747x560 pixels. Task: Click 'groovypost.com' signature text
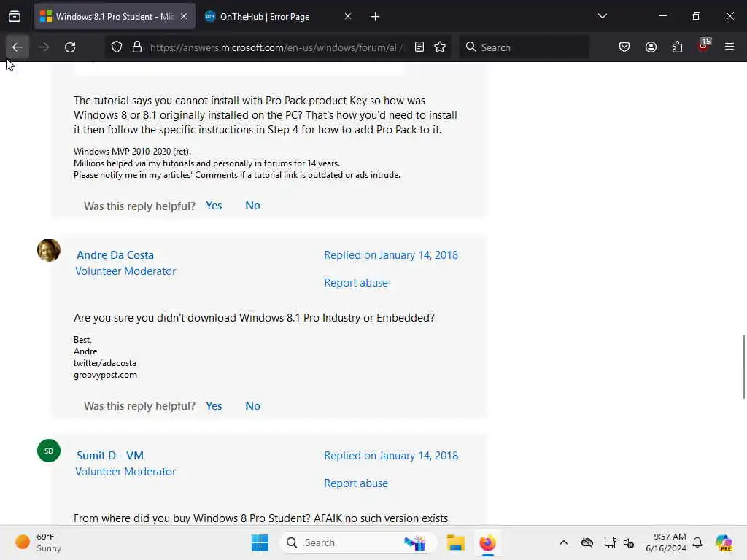coord(105,375)
